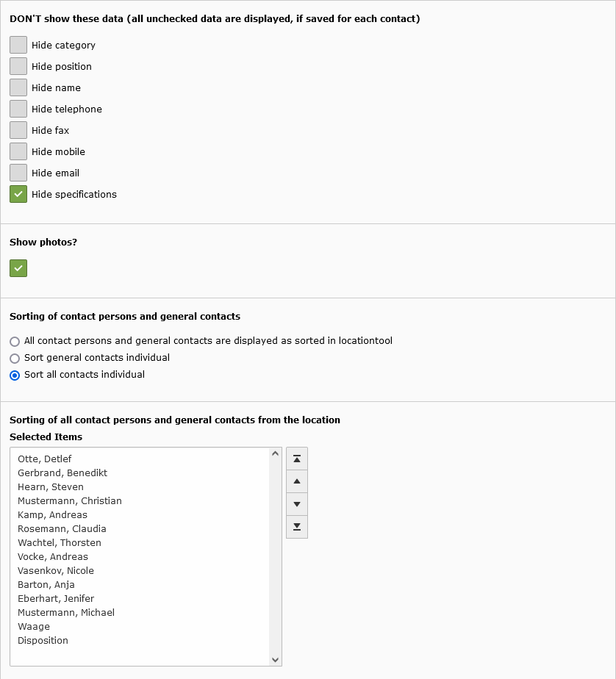Uncheck the Hide specifications checkbox
Viewport: 616px width, 679px height.
click(x=18, y=194)
